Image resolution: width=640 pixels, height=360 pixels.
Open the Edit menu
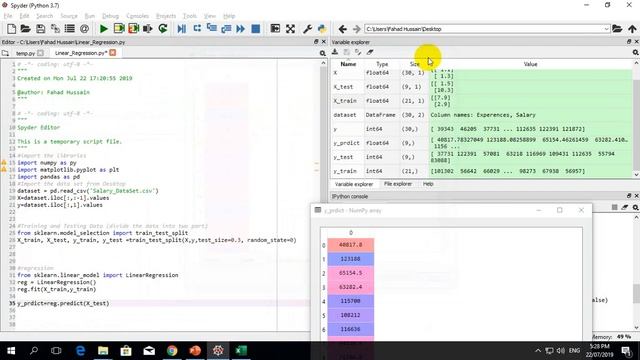pos(24,16)
